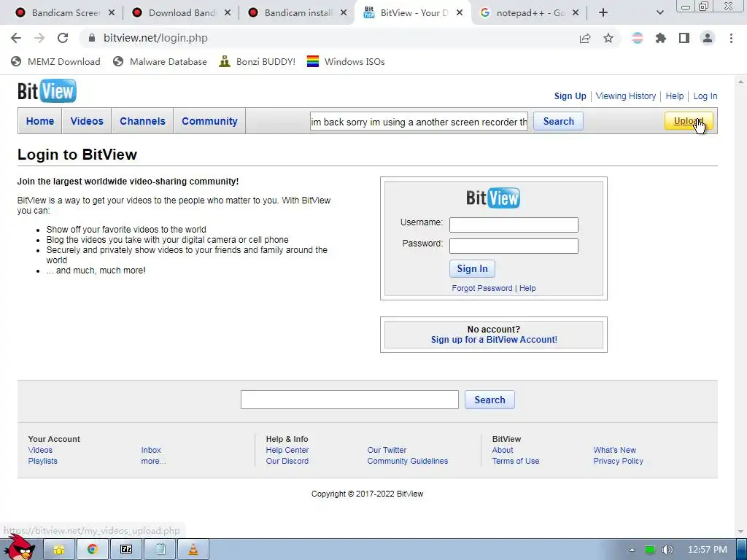
Task: Open the 7-Zip taskbar icon
Action: (126, 550)
